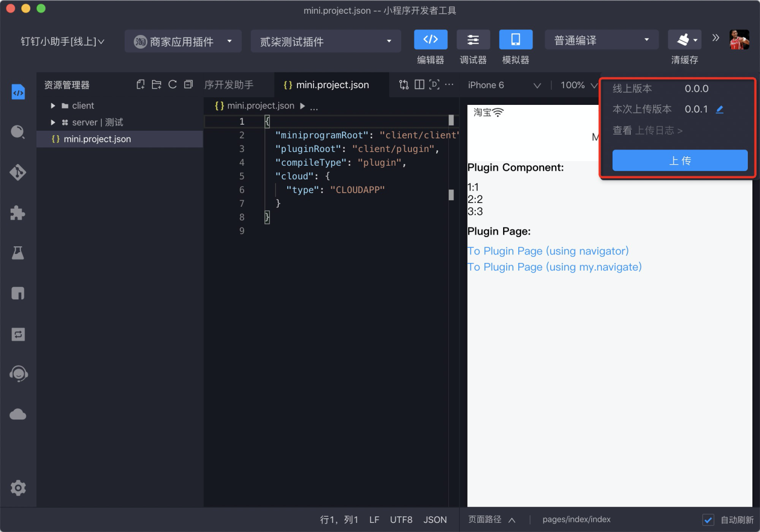Click the JSON language mode indicator
Screen dimensions: 760x532
435,520
